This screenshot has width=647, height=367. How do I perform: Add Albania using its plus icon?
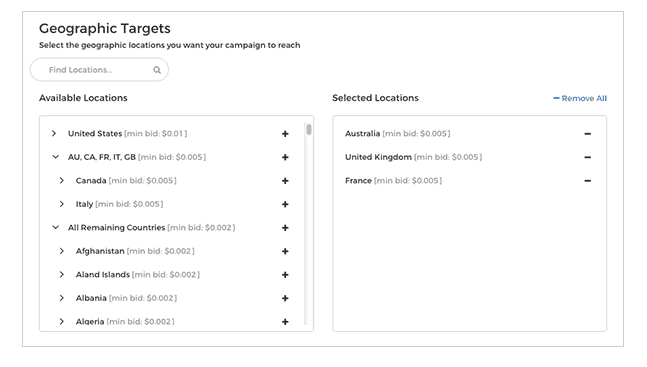(285, 298)
